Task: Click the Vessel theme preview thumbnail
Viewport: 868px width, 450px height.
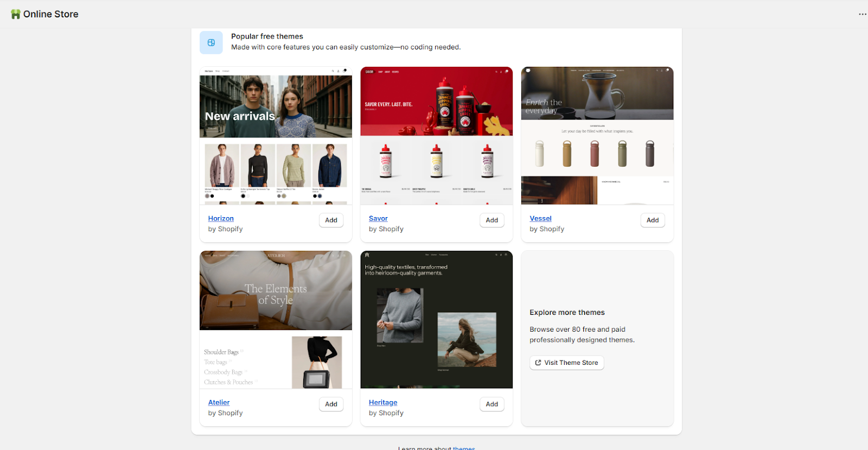Action: pos(597,136)
